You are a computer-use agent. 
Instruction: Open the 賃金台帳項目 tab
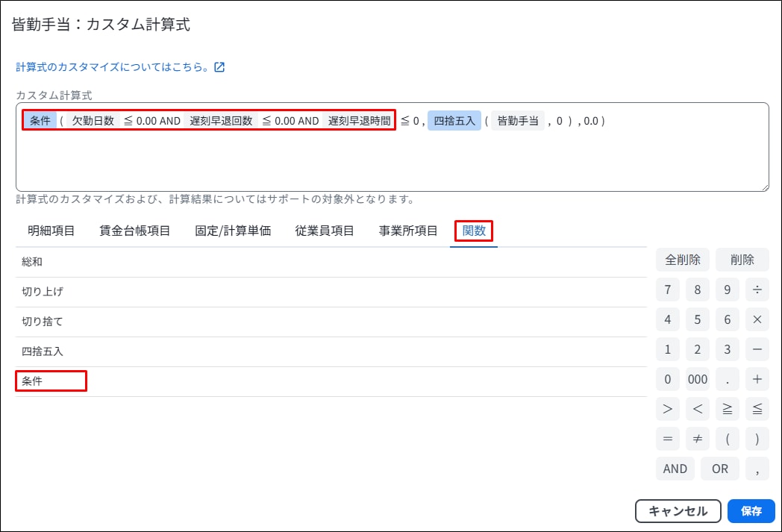pos(135,231)
